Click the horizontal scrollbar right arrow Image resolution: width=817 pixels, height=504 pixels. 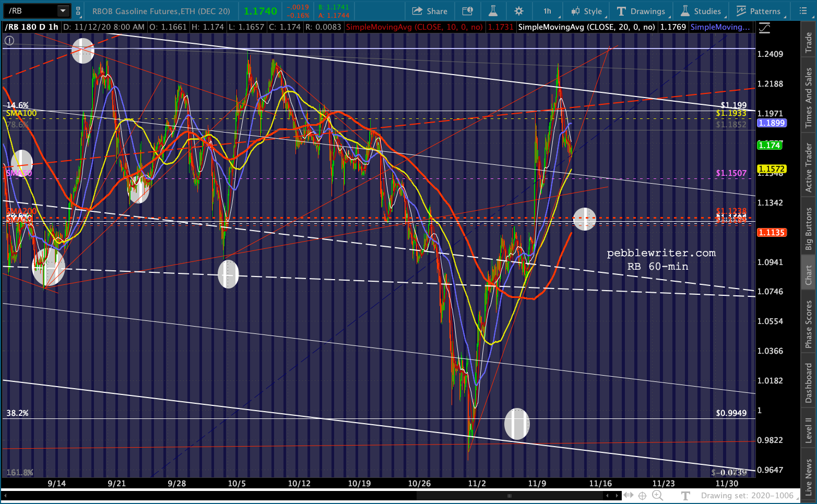tap(617, 495)
